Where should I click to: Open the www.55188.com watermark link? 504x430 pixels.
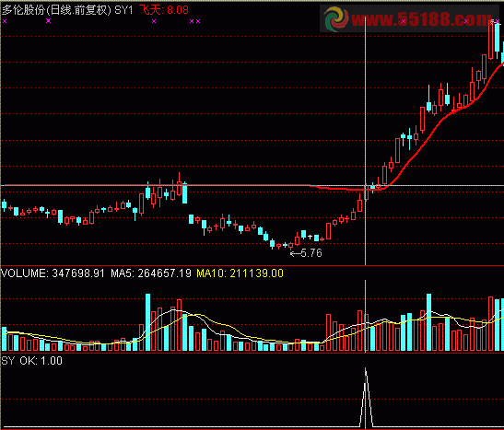tap(421, 19)
